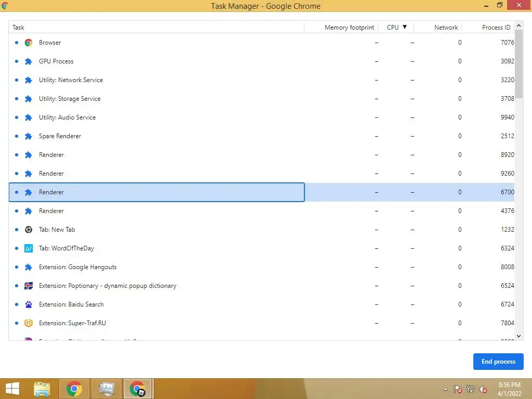Click the muted speaker tray icon

click(483, 389)
